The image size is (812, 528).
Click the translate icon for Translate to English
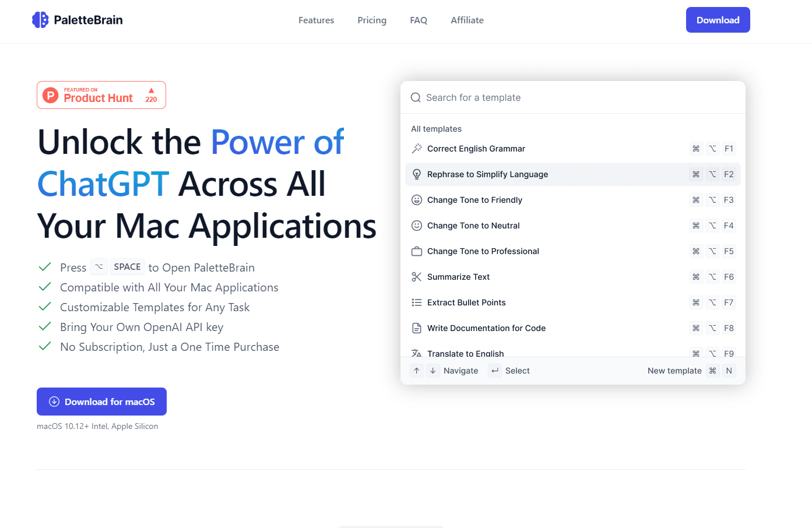[417, 353]
